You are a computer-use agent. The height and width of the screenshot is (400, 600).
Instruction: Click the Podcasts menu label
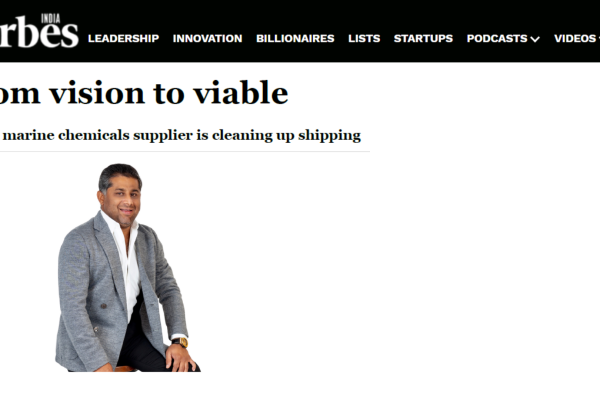[x=497, y=39]
